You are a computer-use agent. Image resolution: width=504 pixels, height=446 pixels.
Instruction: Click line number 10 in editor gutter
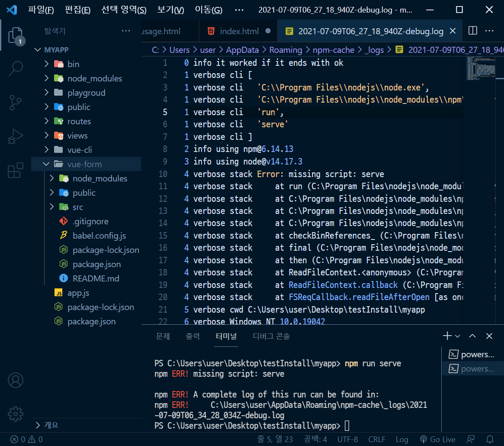click(x=163, y=174)
